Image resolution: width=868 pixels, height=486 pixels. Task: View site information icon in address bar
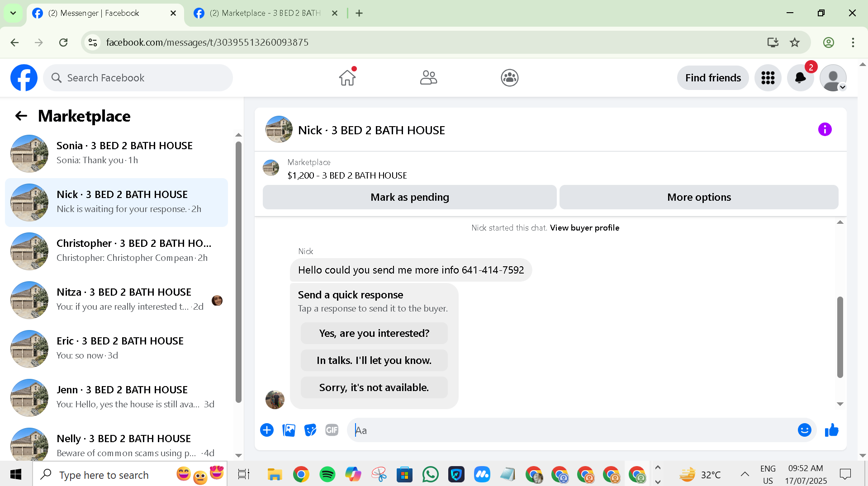93,42
